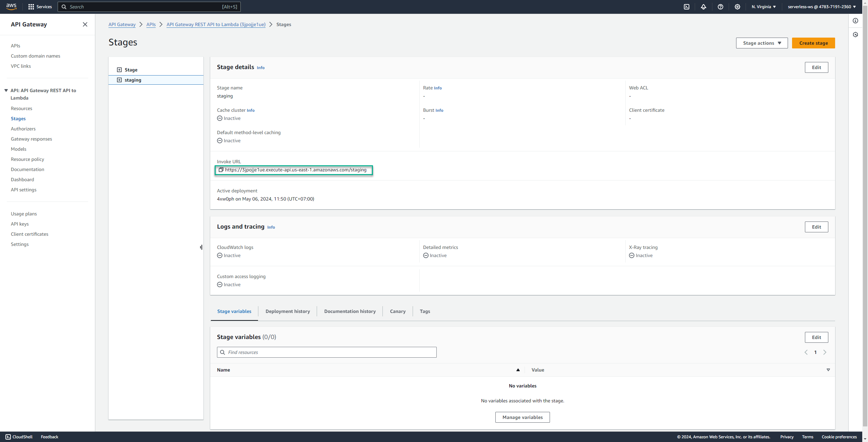Click the Invoke URL text
This screenshot has width=868, height=442.
[x=296, y=170]
